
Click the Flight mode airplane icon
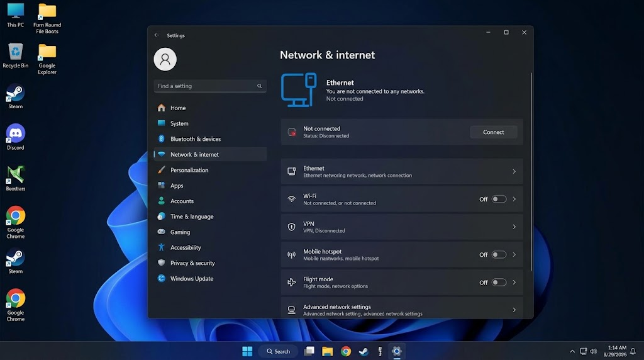[292, 283]
